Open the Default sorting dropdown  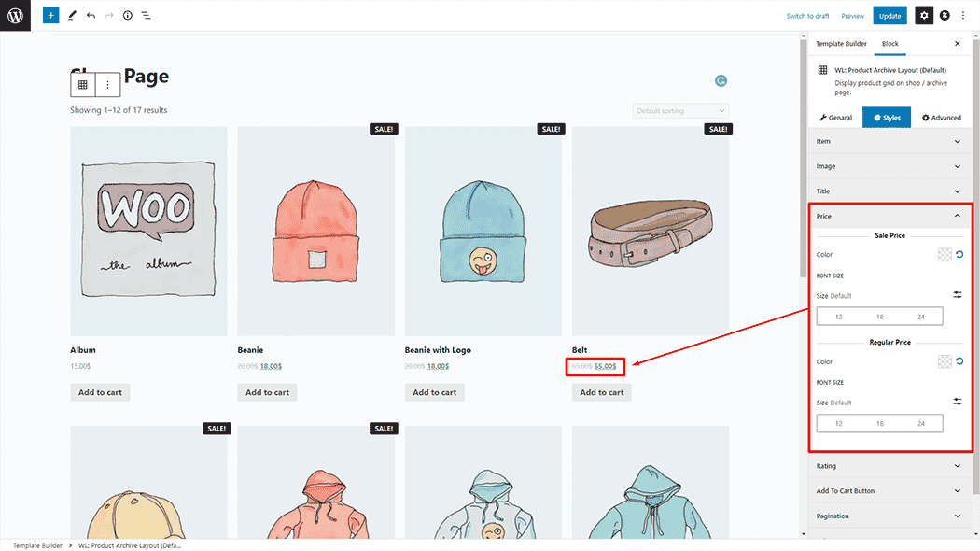(680, 111)
